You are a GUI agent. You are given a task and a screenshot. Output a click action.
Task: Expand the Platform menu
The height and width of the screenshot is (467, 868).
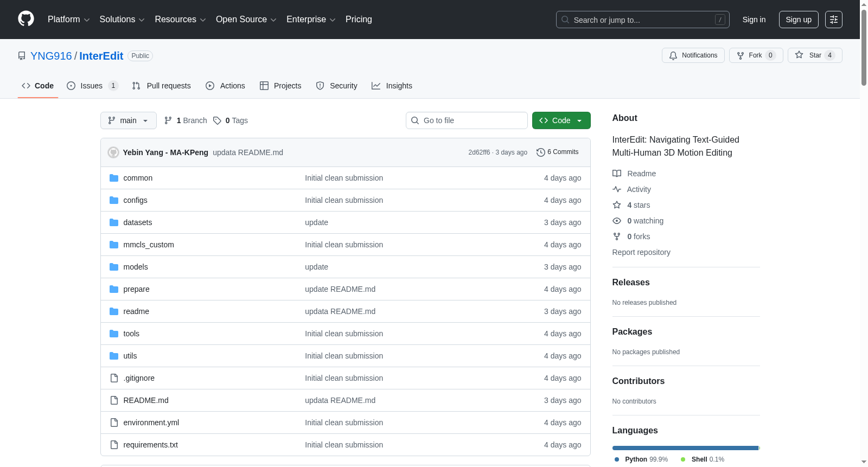[x=69, y=20]
